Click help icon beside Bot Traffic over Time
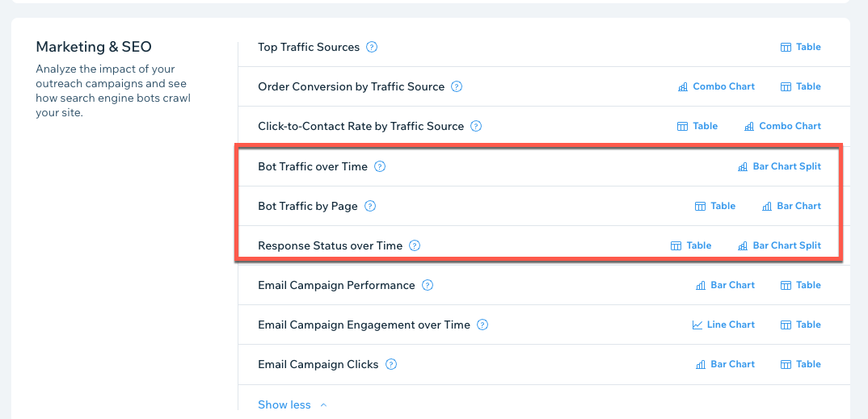 pos(380,167)
